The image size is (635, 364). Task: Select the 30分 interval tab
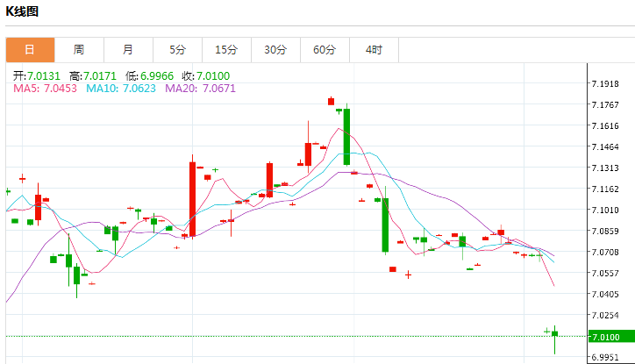pos(275,50)
